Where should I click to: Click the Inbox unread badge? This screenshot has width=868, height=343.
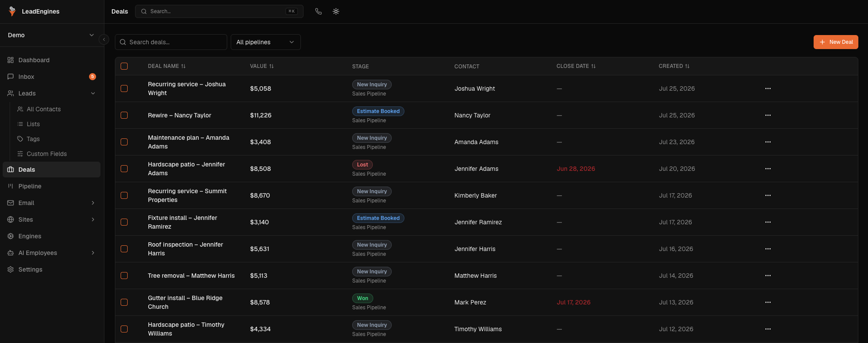pos(93,77)
